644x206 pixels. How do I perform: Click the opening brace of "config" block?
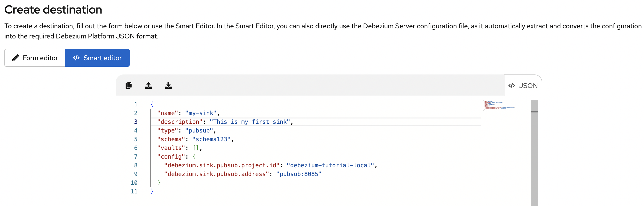click(x=194, y=157)
